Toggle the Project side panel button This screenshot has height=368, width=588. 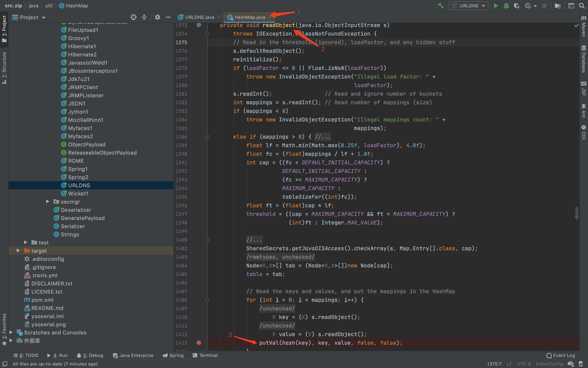(4, 29)
